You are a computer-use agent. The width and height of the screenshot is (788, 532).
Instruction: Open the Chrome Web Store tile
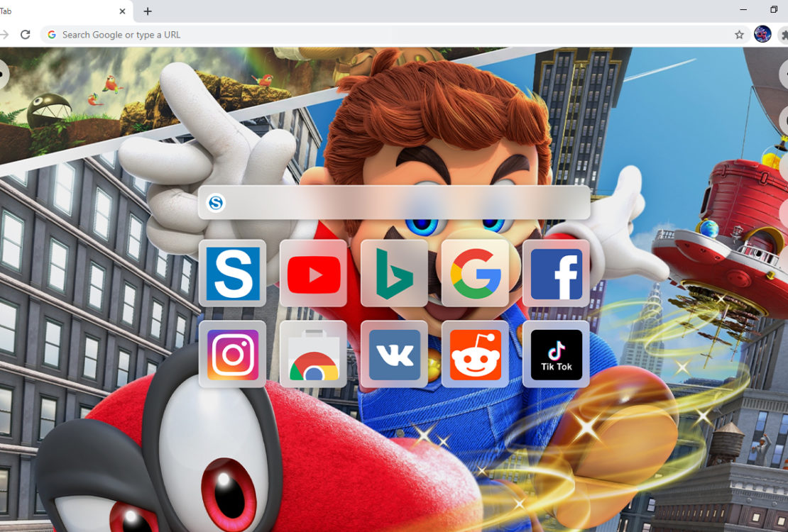pyautogui.click(x=313, y=354)
